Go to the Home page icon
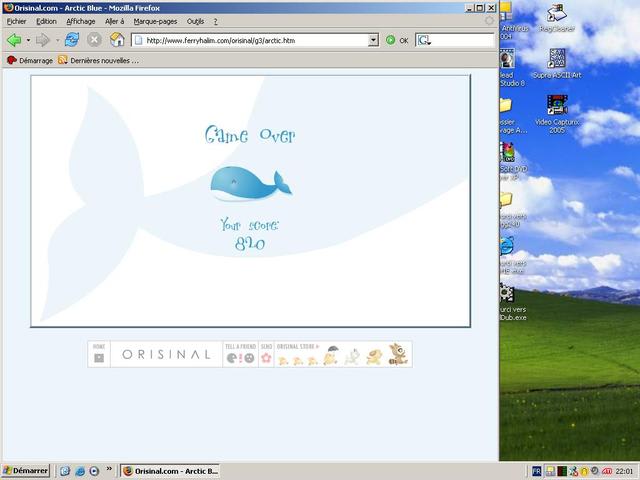The height and width of the screenshot is (480, 640). (117, 40)
